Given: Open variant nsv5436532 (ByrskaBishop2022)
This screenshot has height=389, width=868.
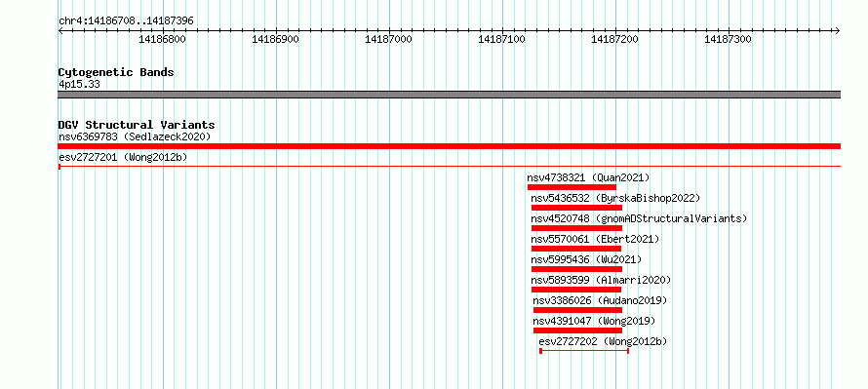Looking at the screenshot, I should click(x=615, y=198).
